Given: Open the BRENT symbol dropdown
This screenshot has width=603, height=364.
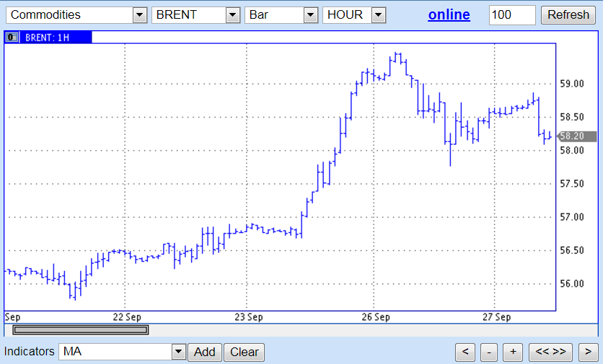Looking at the screenshot, I should click(195, 15).
